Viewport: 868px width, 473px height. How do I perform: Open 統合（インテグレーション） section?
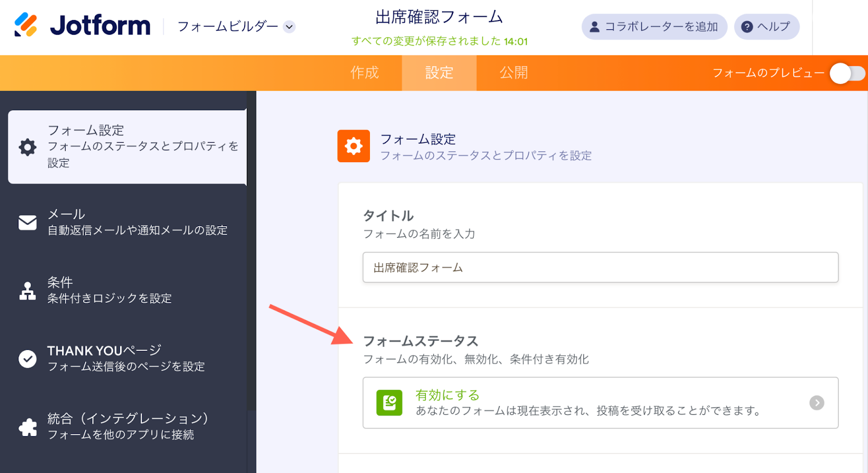tap(127, 427)
